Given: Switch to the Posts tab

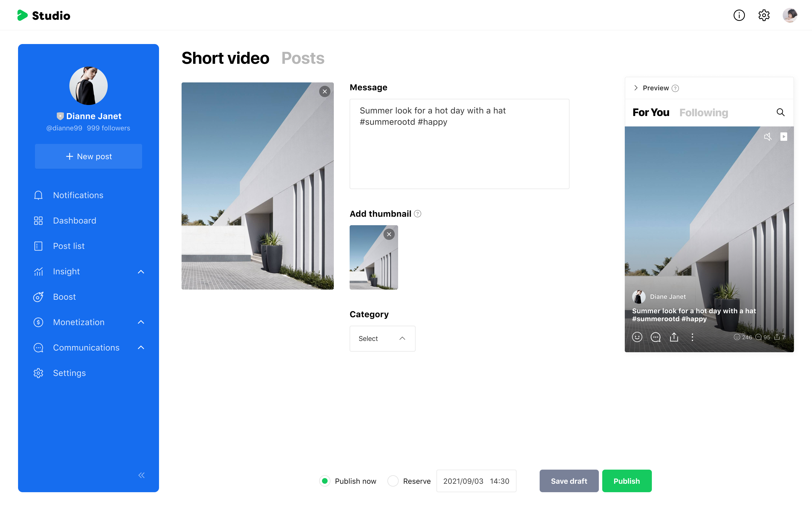Looking at the screenshot, I should [x=303, y=58].
